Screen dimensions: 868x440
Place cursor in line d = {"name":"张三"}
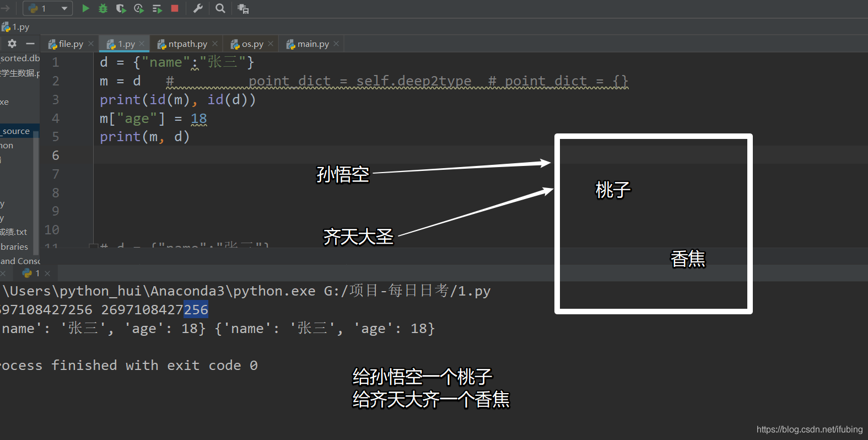(177, 62)
